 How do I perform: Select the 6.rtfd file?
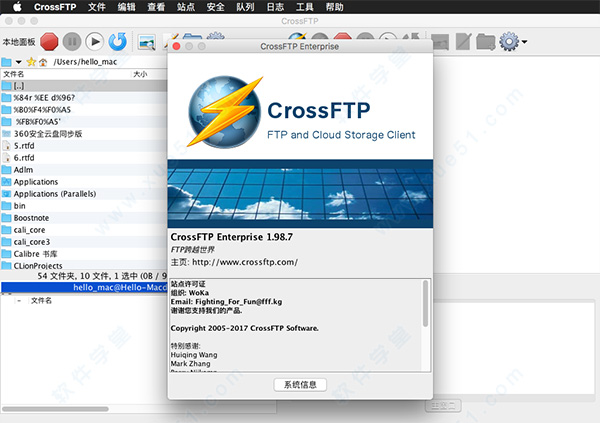pyautogui.click(x=84, y=158)
